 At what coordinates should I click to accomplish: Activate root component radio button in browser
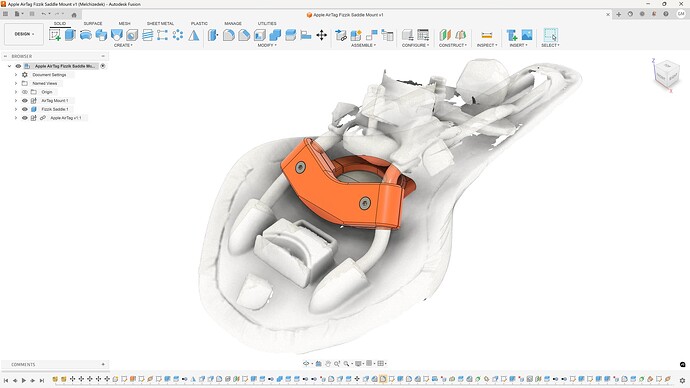pyautogui.click(x=103, y=66)
